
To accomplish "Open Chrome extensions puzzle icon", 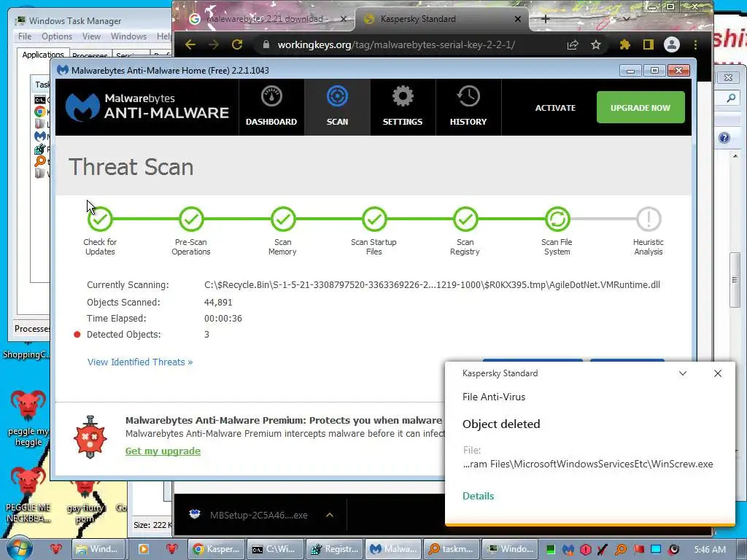I will (624, 44).
